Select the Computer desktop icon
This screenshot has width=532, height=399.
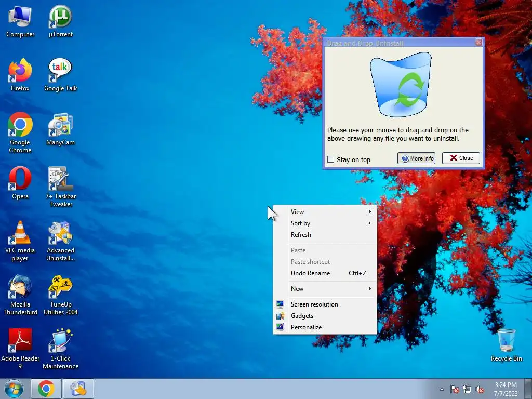20,22
